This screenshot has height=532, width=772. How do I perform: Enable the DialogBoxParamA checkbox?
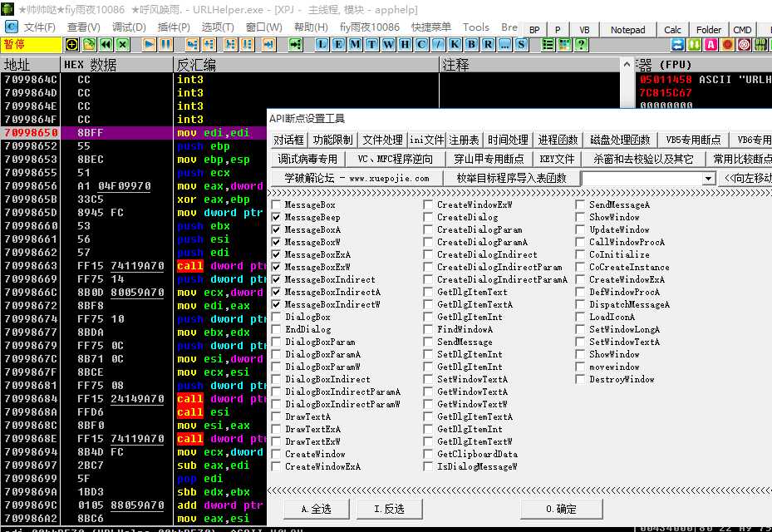(276, 354)
